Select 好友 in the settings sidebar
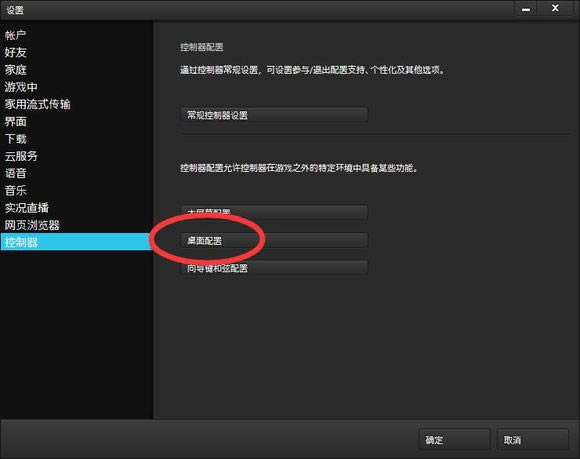580x459 pixels. coord(15,52)
